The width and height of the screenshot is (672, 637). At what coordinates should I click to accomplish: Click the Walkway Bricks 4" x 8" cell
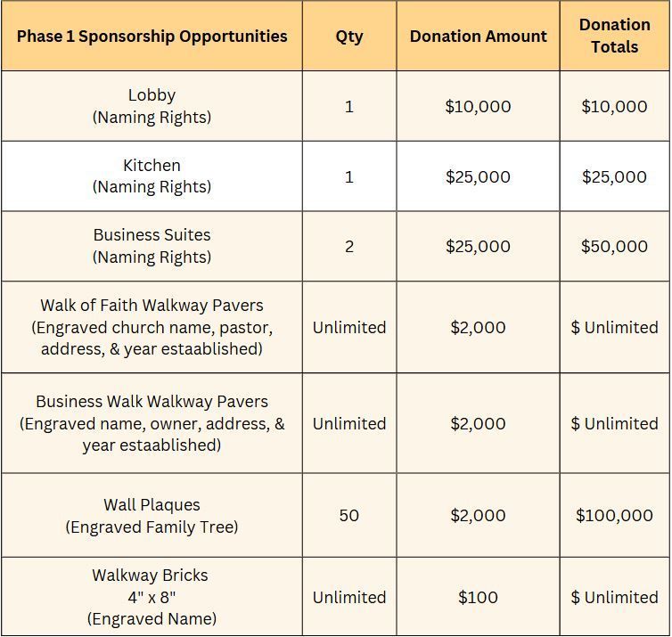(152, 597)
